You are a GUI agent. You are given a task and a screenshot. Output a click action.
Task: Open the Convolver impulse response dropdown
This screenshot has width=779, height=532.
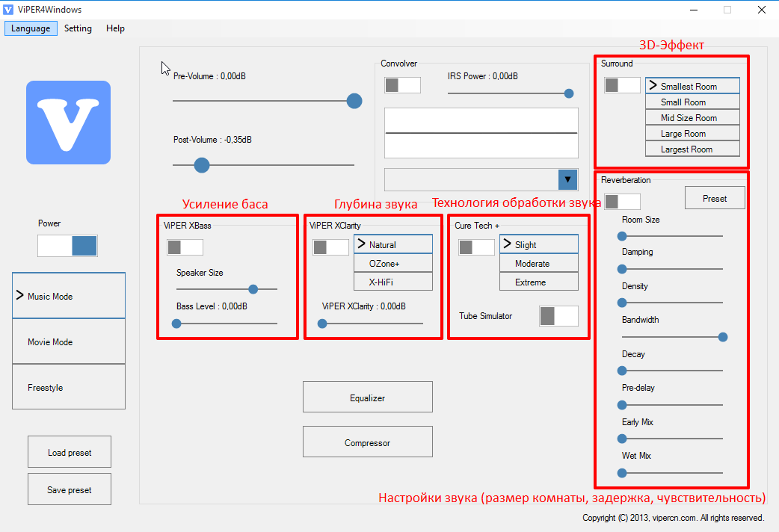[568, 180]
